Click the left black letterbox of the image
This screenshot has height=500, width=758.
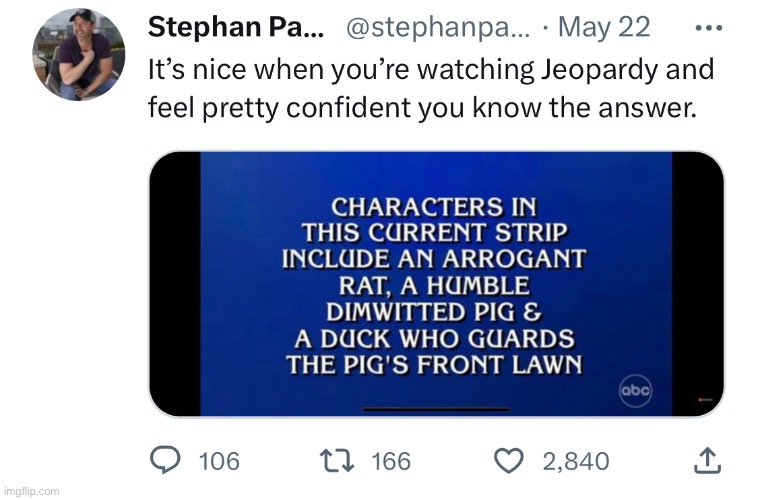click(x=175, y=284)
